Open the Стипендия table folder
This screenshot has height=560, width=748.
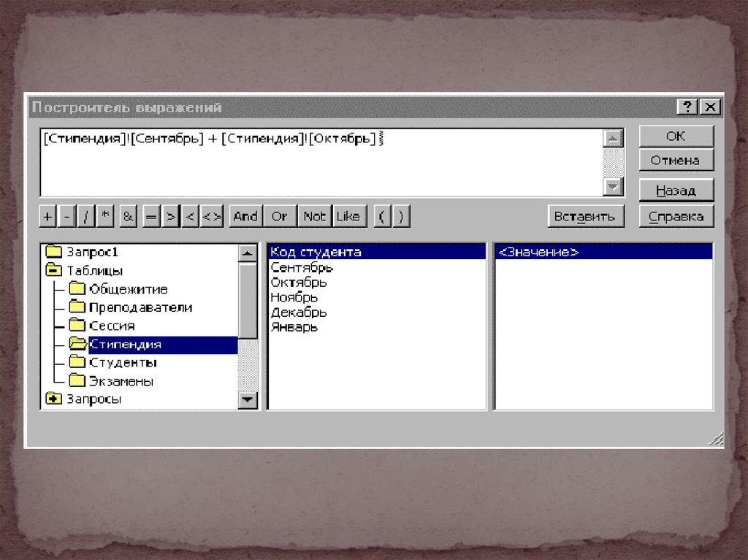pyautogui.click(x=124, y=345)
